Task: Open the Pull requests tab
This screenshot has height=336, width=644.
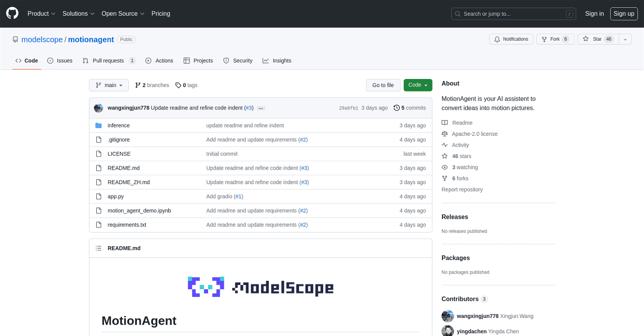Action: (109, 61)
